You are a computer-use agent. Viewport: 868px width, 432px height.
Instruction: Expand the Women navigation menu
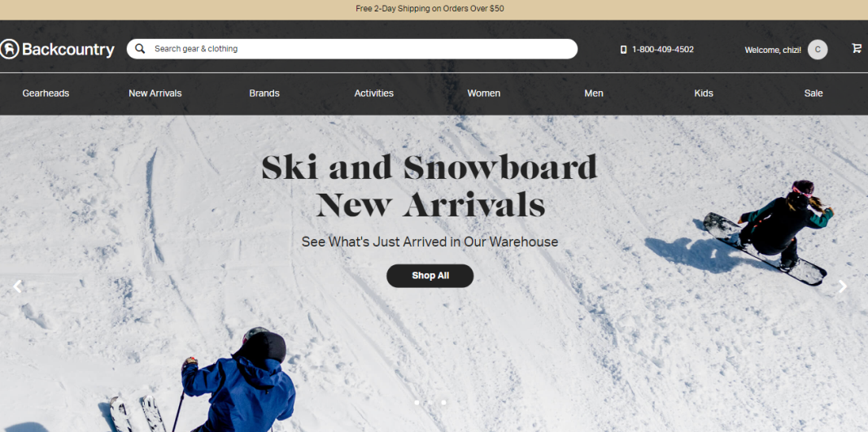[483, 94]
